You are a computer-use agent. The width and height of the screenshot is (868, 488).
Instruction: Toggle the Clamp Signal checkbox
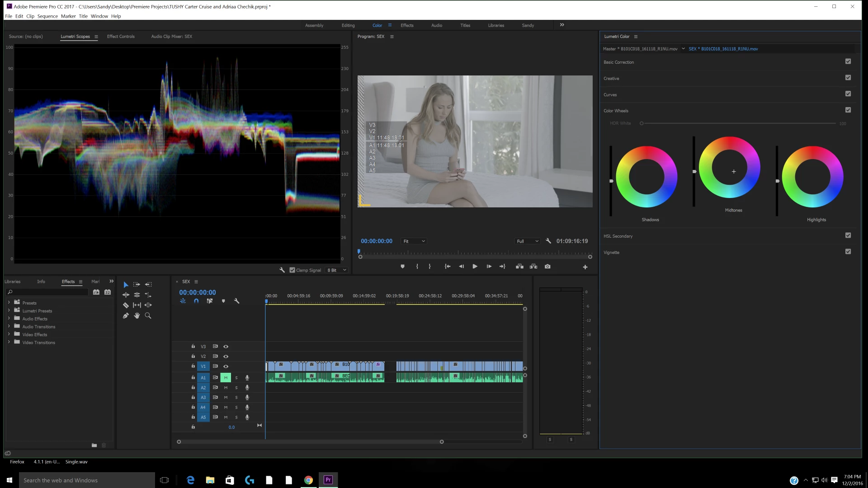point(292,270)
